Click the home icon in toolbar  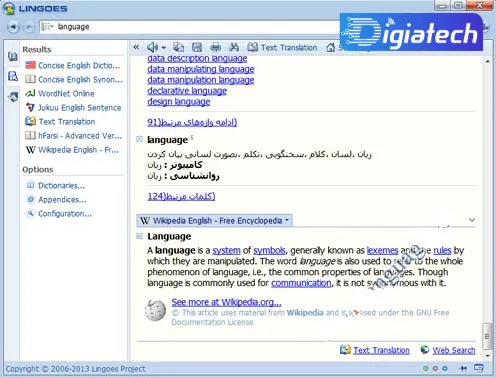[x=330, y=48]
